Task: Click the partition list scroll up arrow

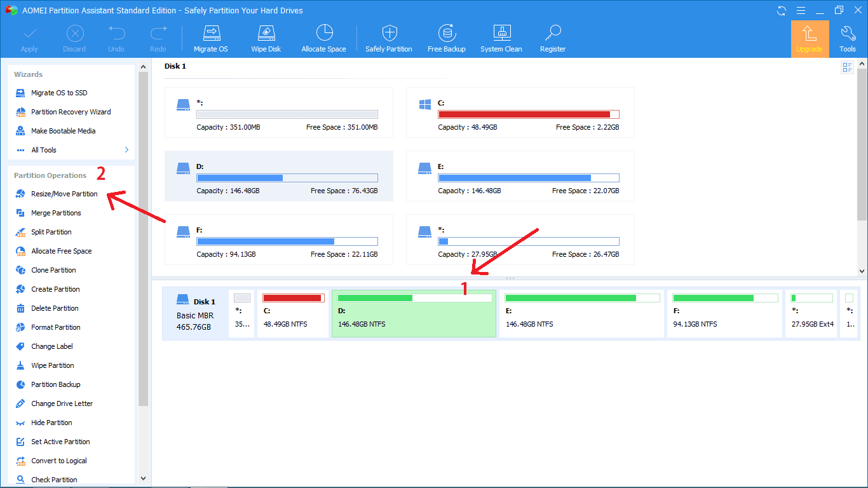Action: [x=862, y=64]
